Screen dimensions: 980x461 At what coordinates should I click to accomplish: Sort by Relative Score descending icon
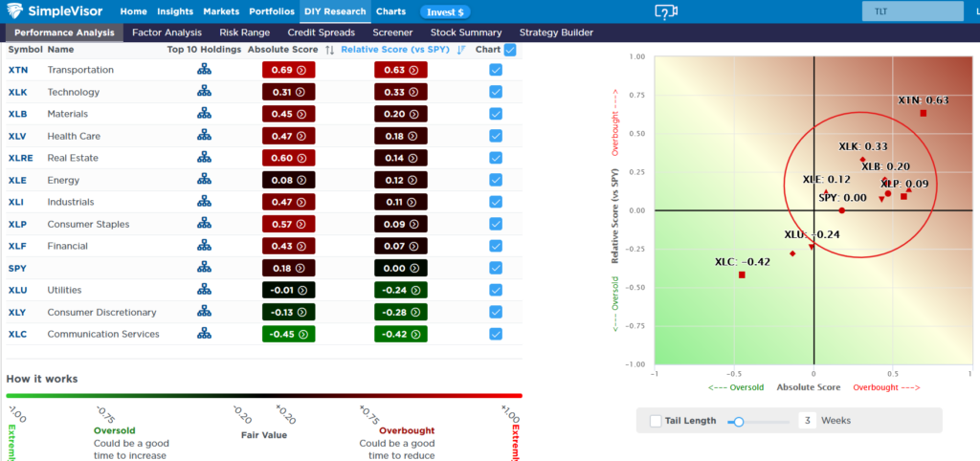point(461,50)
